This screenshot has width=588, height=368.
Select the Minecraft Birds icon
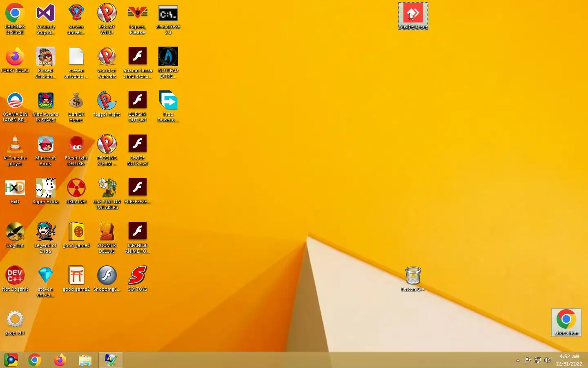[46, 150]
